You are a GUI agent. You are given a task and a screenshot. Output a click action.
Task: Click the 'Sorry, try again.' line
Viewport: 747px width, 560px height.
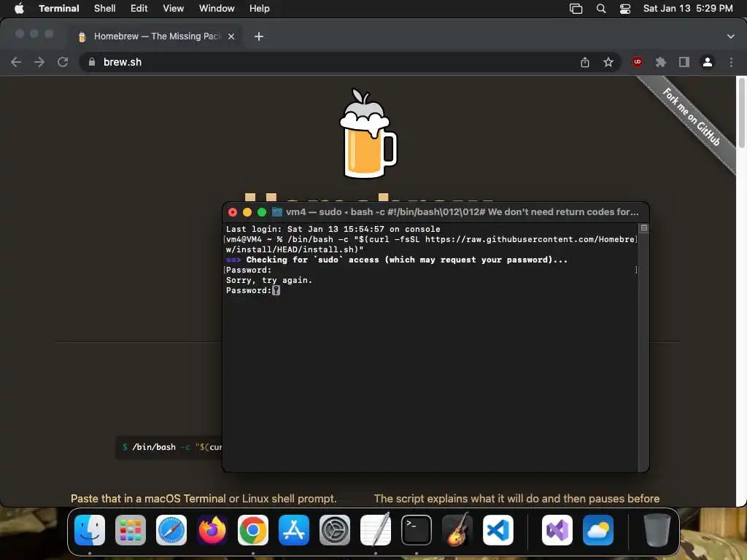pos(269,280)
